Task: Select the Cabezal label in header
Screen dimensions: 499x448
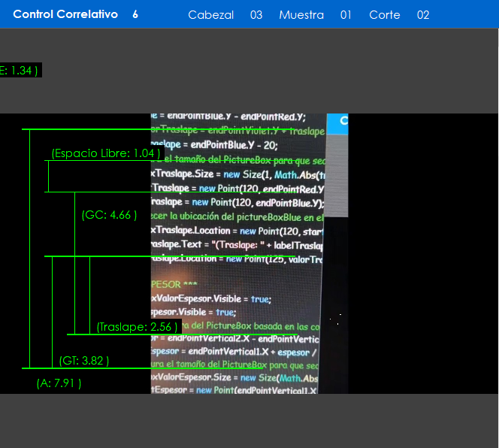Action: 210,15
